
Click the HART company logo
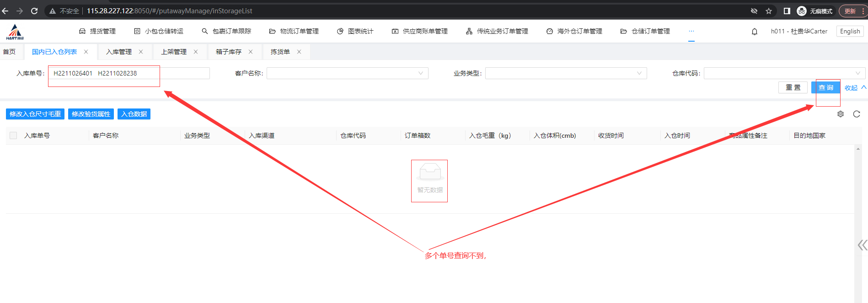[15, 32]
